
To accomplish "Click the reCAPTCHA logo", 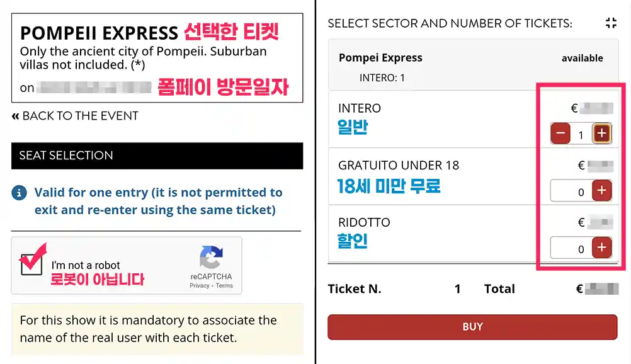I will click(211, 258).
